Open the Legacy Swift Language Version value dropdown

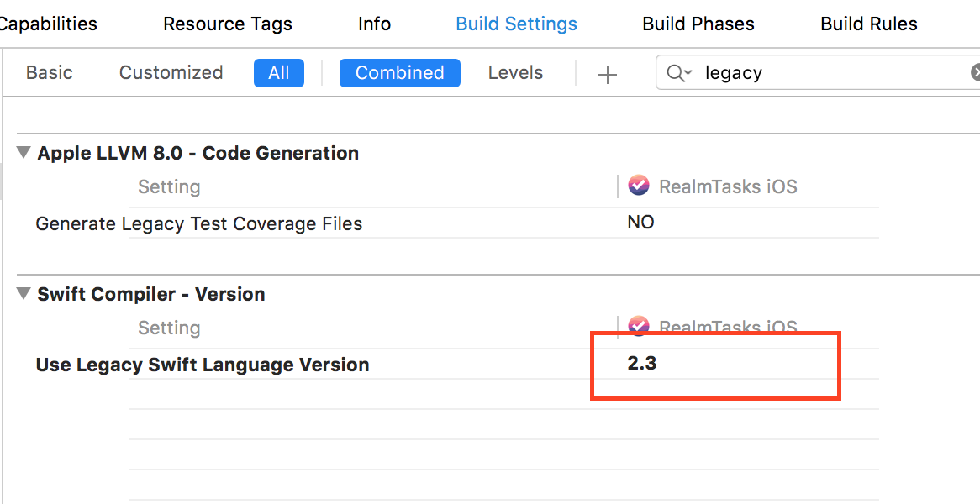[642, 364]
